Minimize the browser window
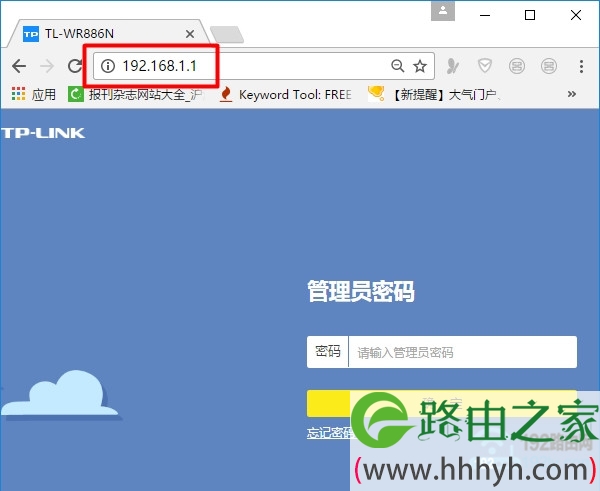Image resolution: width=600 pixels, height=491 pixels. (485, 15)
